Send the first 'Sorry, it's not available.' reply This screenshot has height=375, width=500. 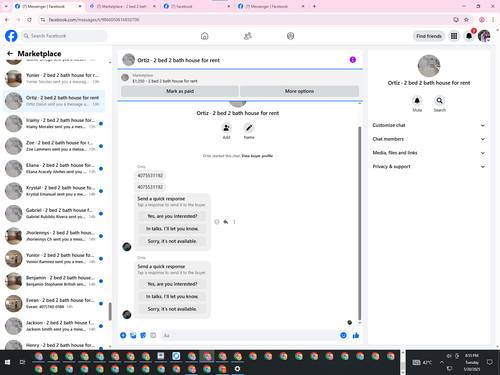(x=172, y=241)
